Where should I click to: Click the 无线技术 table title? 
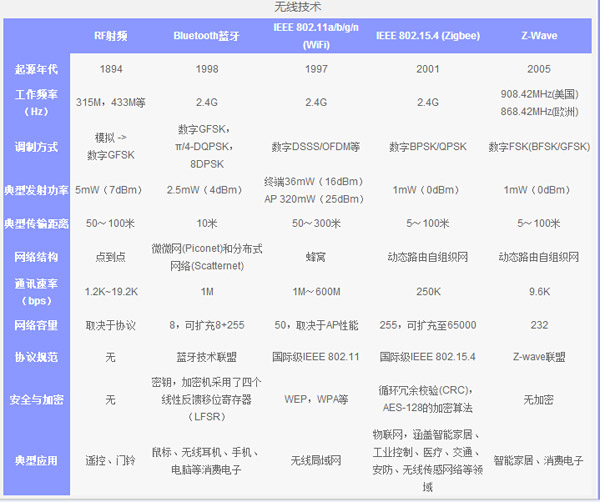(x=299, y=7)
